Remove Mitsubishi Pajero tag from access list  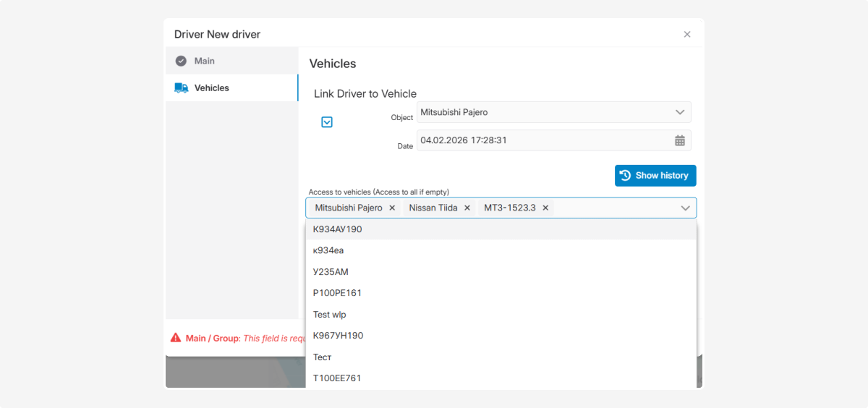(x=392, y=208)
